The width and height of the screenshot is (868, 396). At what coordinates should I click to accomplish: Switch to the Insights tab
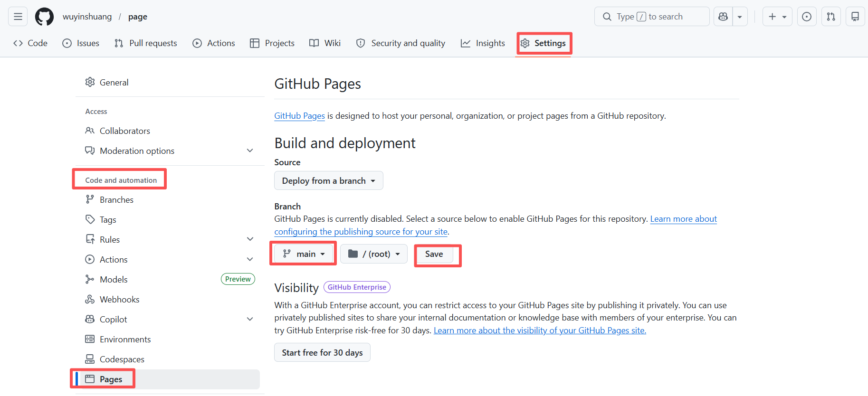[483, 43]
